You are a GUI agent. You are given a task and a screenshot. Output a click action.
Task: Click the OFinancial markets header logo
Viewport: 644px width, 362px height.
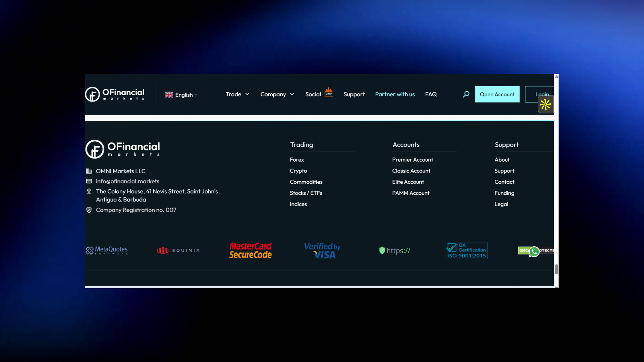pos(115,94)
